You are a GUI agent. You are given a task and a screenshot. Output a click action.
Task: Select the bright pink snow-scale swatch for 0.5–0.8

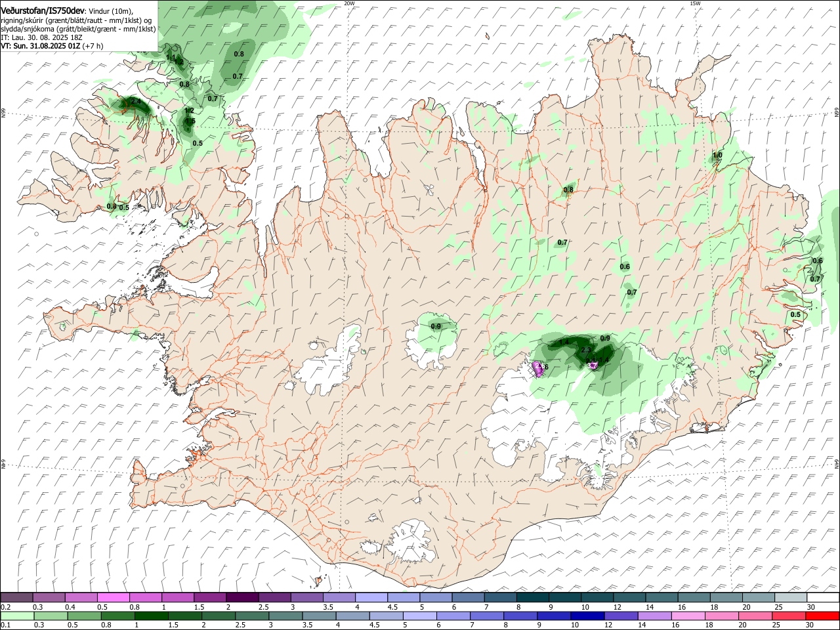113,597
